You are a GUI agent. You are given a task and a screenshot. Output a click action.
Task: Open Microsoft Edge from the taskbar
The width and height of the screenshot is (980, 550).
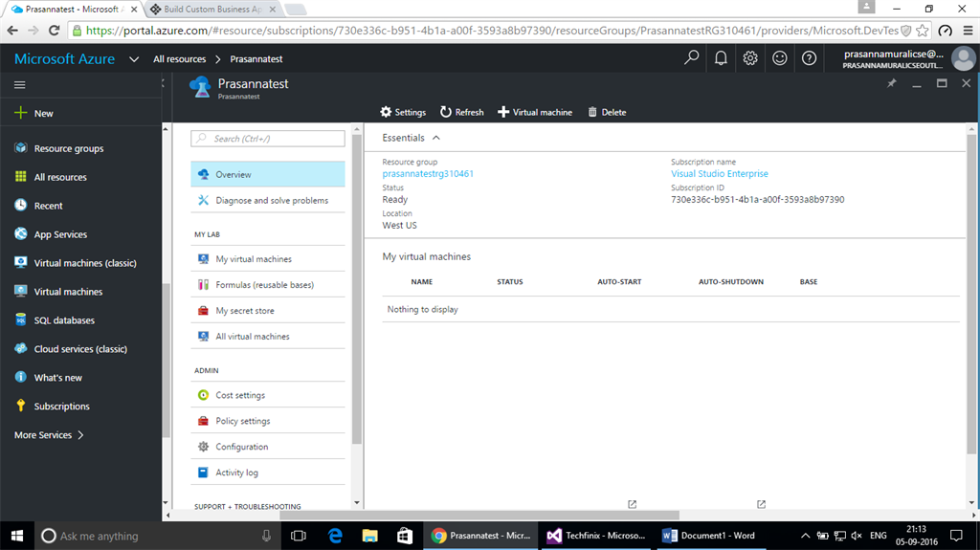pos(335,536)
